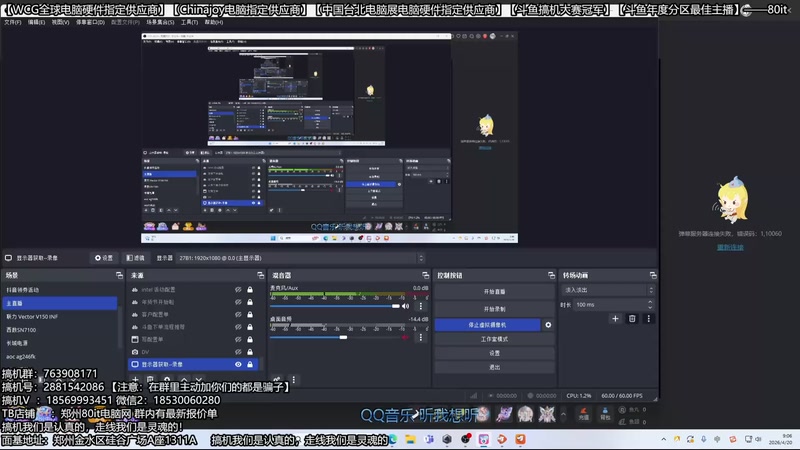Select the 西数SN7100 scene
This screenshot has height=450, width=800.
(x=60, y=330)
